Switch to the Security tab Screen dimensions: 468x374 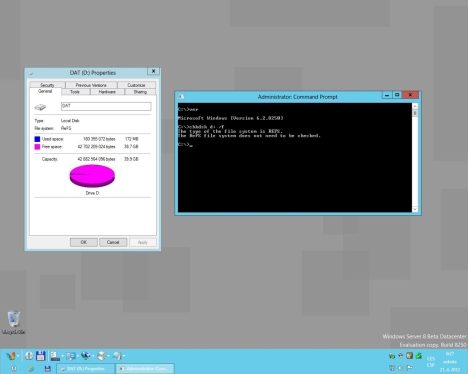click(47, 85)
